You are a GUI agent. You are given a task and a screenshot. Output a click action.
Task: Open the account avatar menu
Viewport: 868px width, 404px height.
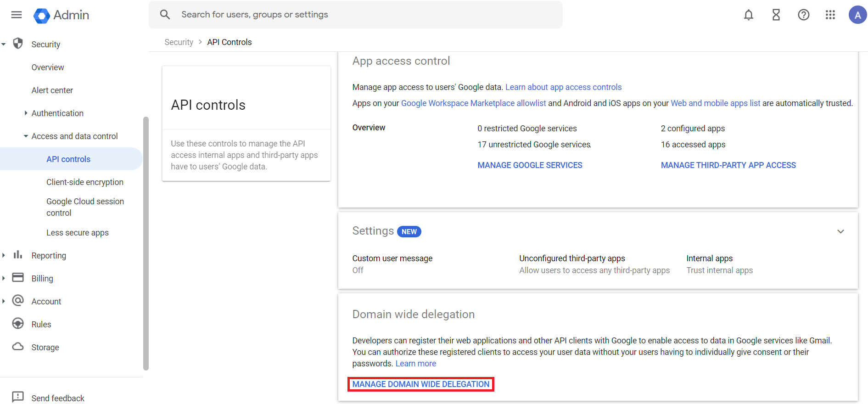(x=857, y=15)
